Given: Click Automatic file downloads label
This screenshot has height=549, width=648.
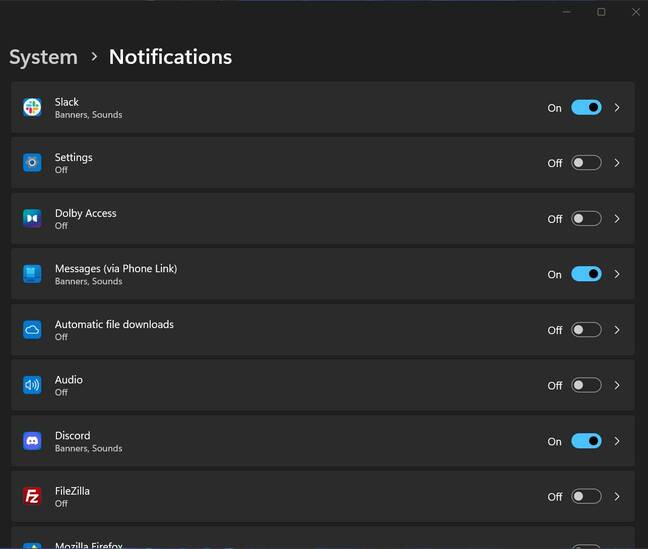Looking at the screenshot, I should coord(114,324).
